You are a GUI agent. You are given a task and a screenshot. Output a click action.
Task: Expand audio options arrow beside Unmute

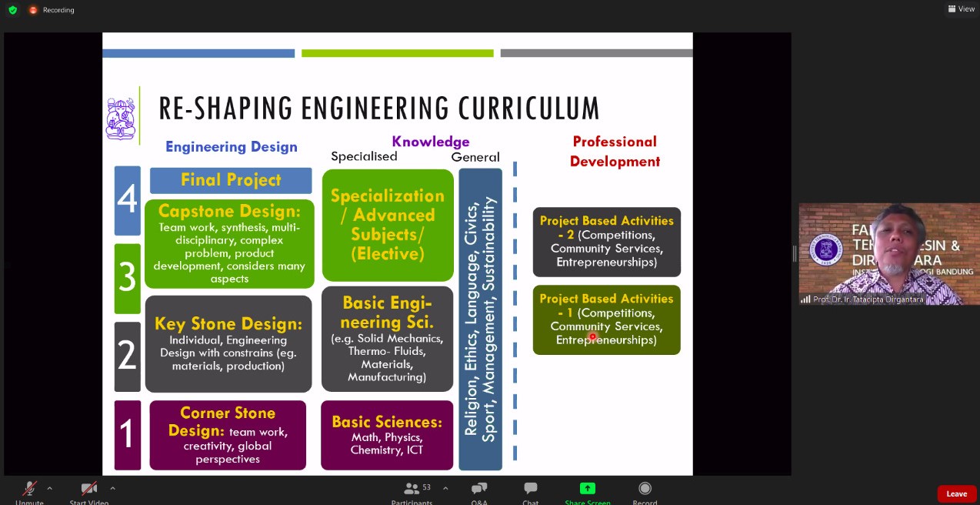tap(50, 488)
